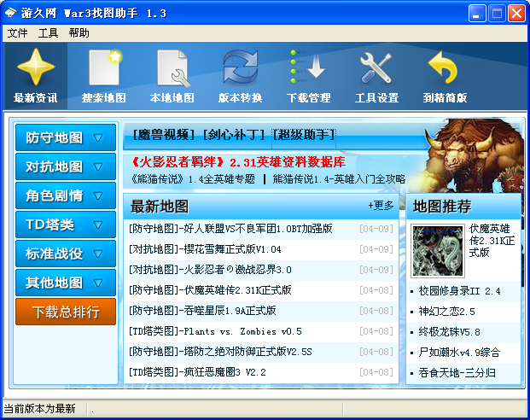Open 吞食天地-三分归 recommendation
Screen dimensions: 530x420
tap(457, 373)
